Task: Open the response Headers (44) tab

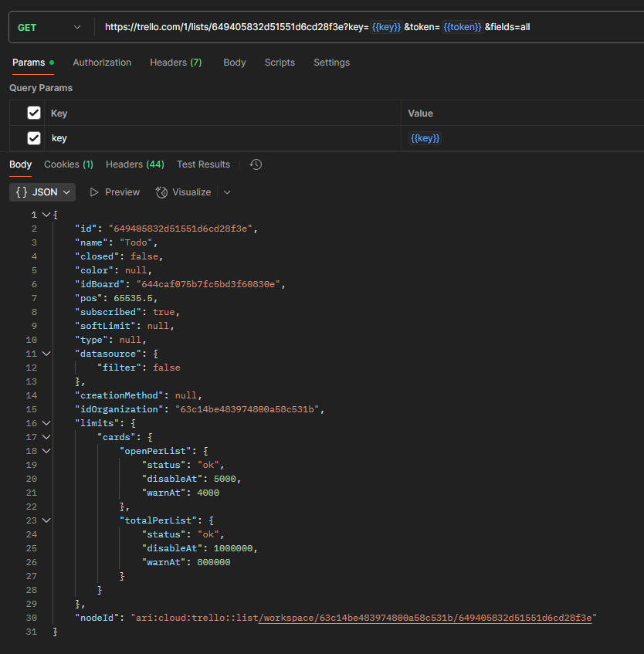Action: point(134,164)
